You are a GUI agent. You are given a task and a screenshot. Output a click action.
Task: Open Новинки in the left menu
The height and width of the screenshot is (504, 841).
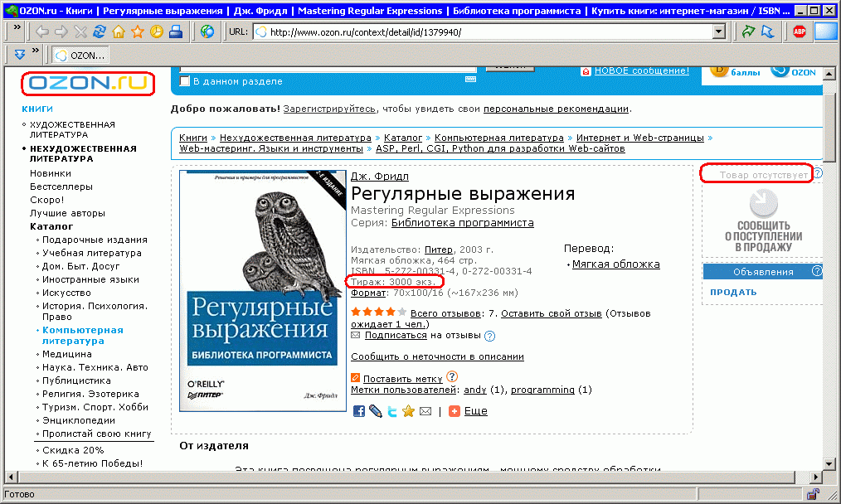(51, 174)
